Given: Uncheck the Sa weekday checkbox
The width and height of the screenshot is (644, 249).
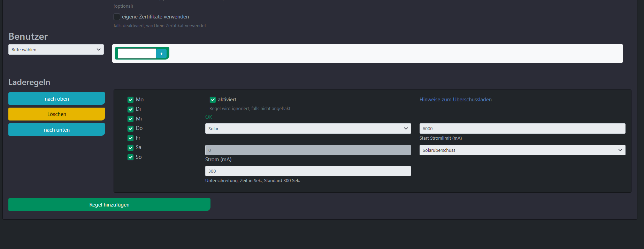Looking at the screenshot, I should [x=131, y=148].
